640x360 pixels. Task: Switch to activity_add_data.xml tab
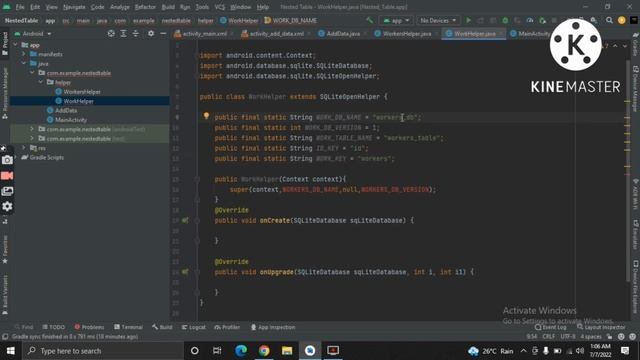click(x=276, y=34)
